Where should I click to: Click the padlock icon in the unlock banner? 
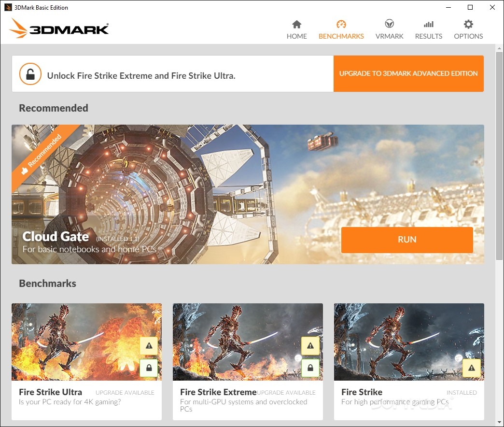[x=29, y=73]
